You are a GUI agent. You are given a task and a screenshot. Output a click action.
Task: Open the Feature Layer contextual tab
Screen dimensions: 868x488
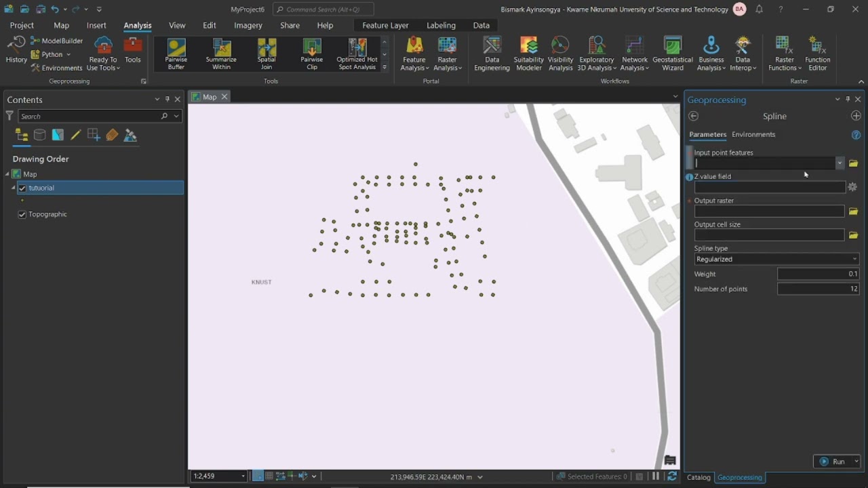(x=385, y=25)
